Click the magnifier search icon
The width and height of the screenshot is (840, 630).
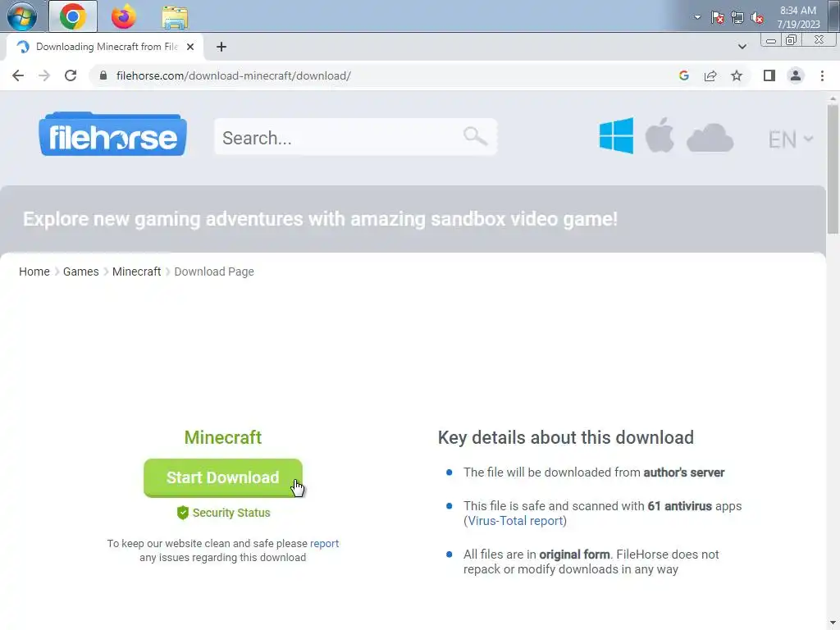[475, 136]
